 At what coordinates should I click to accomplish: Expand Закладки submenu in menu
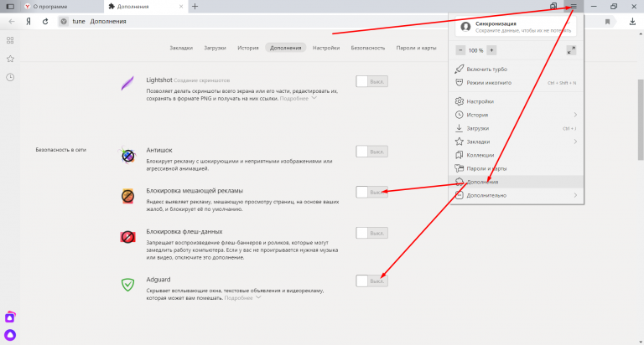(x=575, y=142)
